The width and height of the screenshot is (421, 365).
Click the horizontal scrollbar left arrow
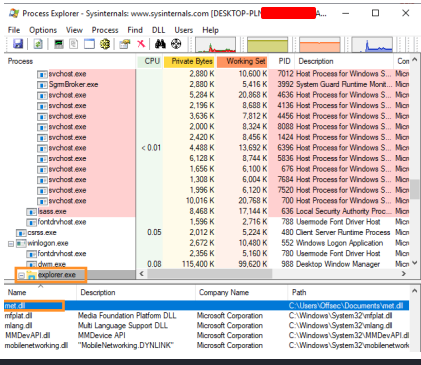click(x=142, y=274)
